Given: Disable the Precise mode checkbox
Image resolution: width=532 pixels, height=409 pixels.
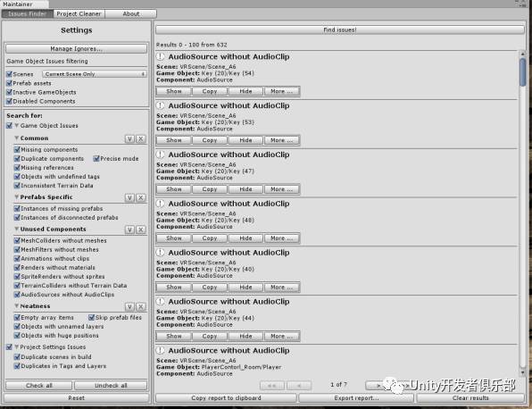Looking at the screenshot, I should 96,158.
